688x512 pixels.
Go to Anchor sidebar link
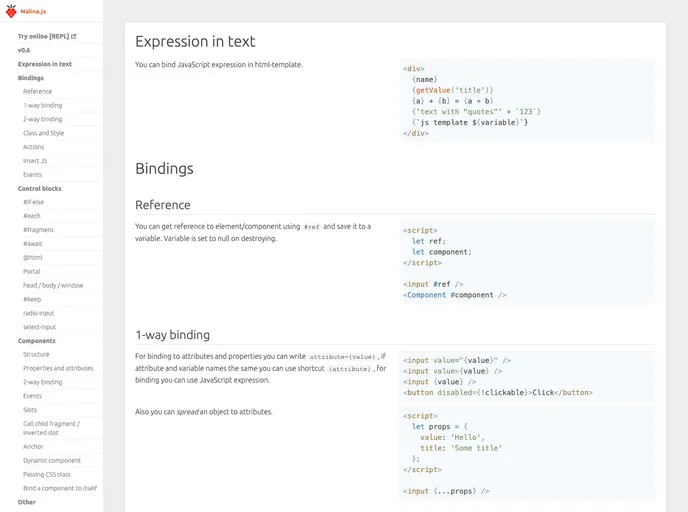[33, 447]
